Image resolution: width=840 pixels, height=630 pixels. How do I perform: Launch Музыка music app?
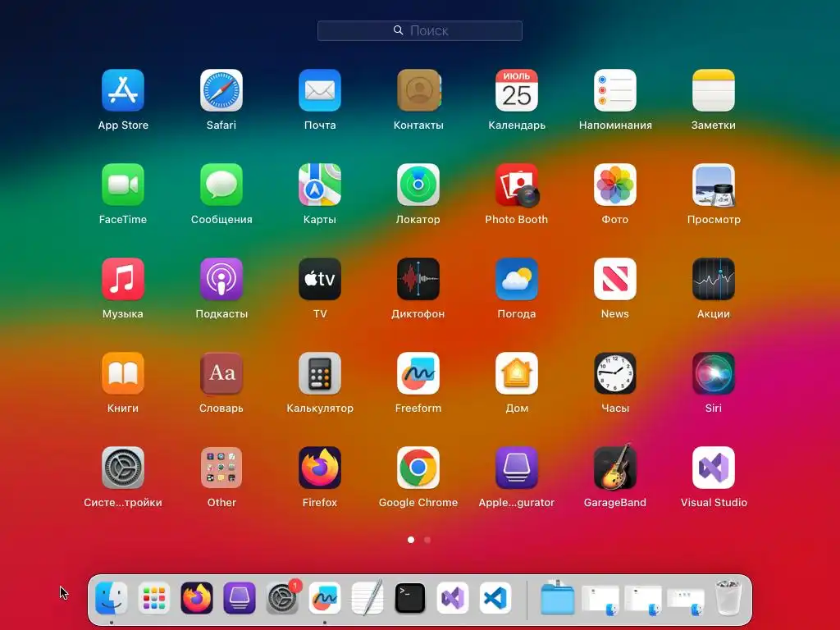point(123,279)
